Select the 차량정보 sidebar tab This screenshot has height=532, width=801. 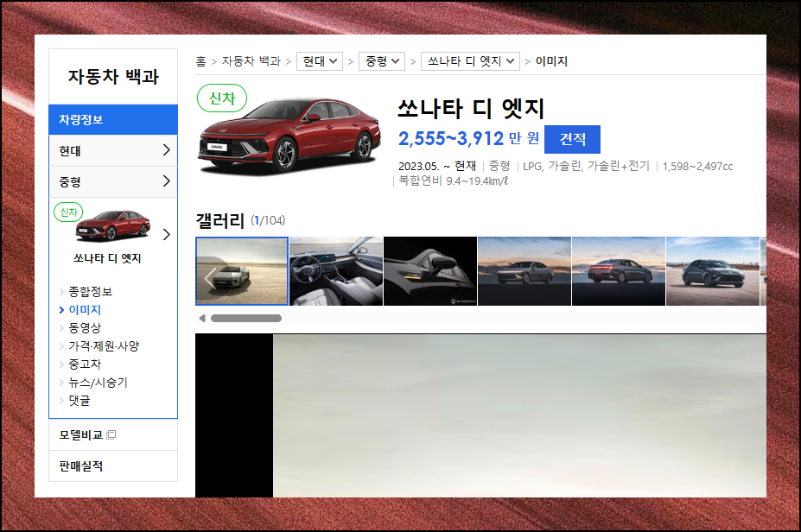click(113, 119)
